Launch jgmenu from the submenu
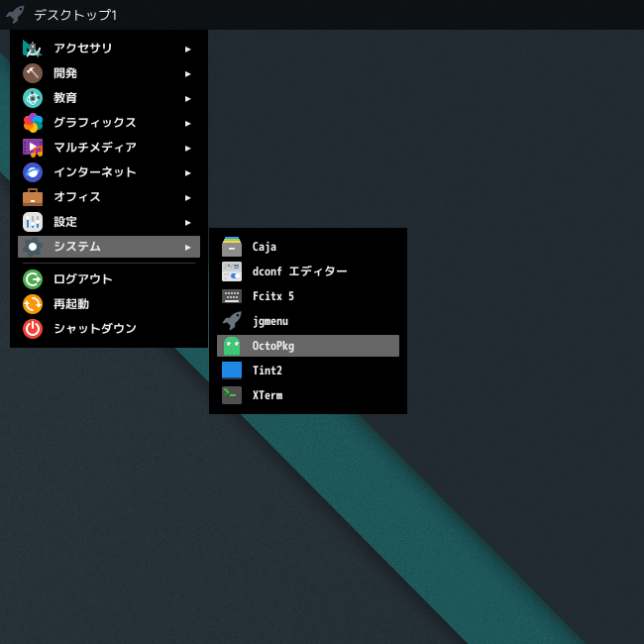644x644 pixels. [x=308, y=321]
